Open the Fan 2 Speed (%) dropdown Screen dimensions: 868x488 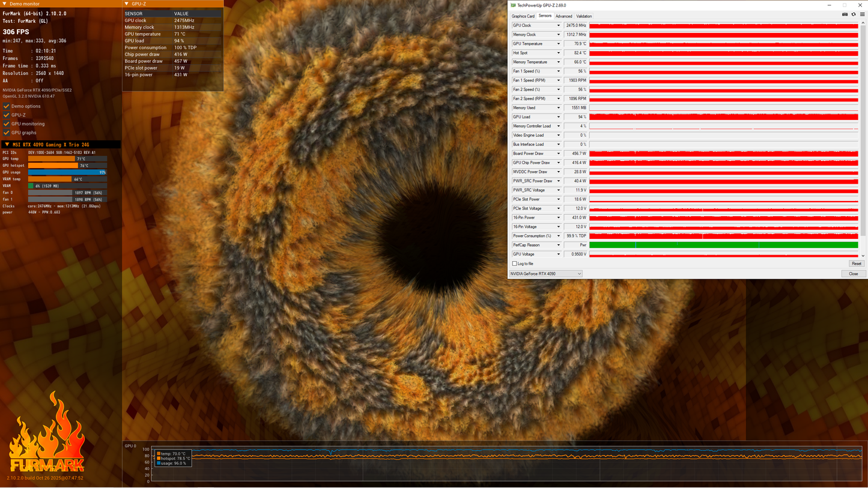(559, 89)
